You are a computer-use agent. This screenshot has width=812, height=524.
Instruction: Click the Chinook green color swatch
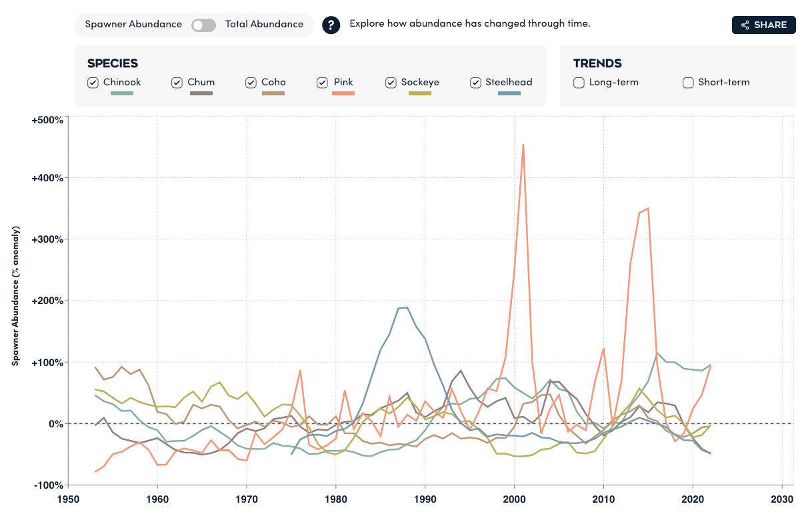click(x=121, y=93)
